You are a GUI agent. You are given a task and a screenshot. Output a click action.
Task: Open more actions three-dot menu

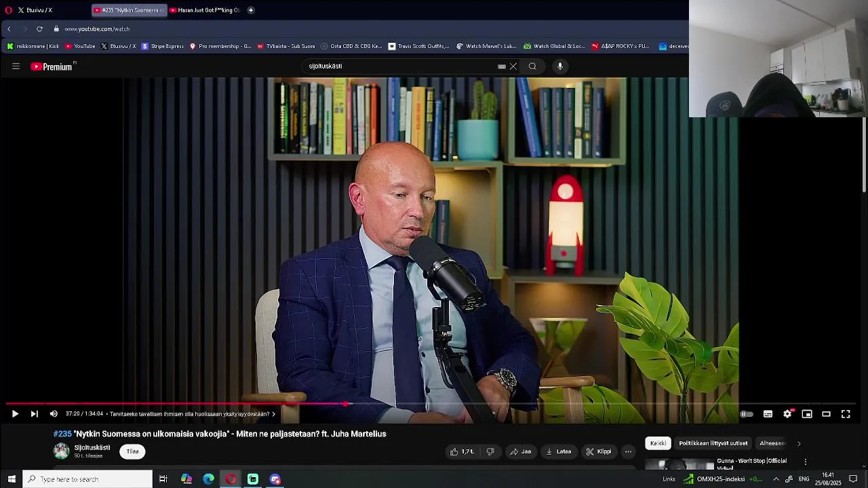click(628, 451)
